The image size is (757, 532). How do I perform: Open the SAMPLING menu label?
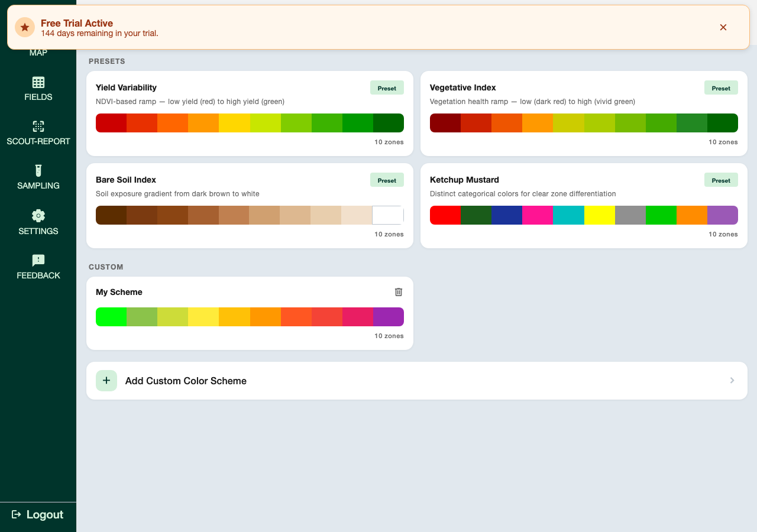(38, 186)
